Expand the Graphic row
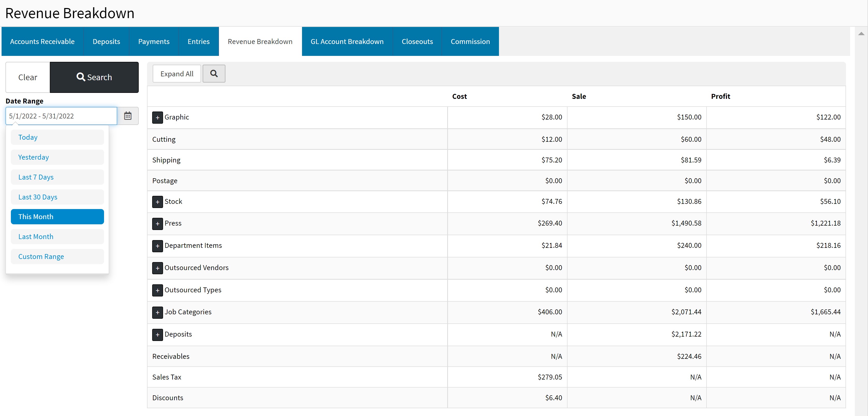 pyautogui.click(x=157, y=117)
